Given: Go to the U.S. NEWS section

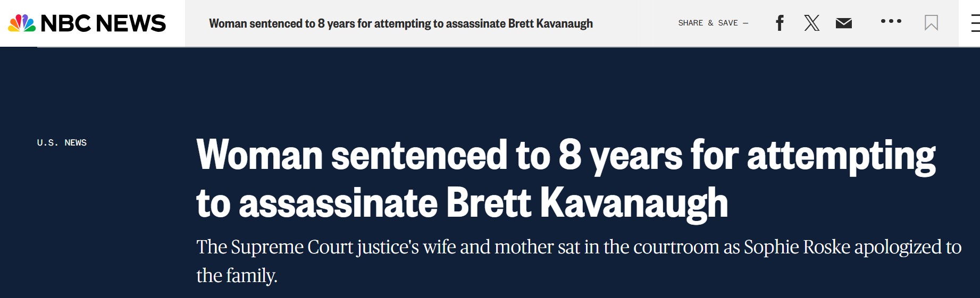Looking at the screenshot, I should (62, 142).
